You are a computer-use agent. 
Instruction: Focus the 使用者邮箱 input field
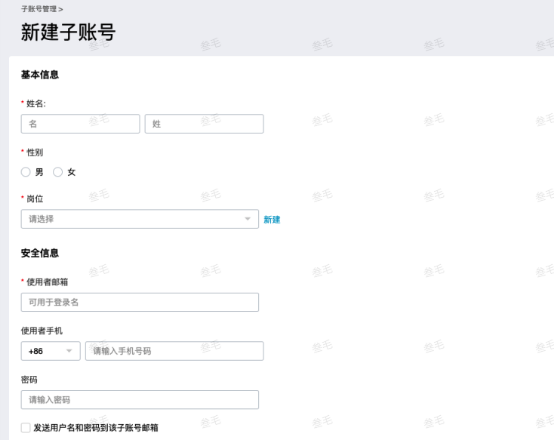pos(140,302)
